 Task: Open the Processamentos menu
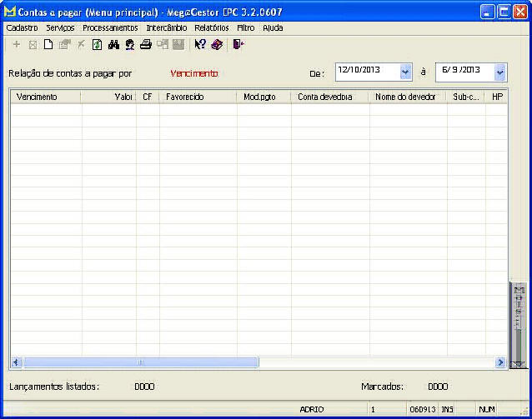click(x=110, y=27)
